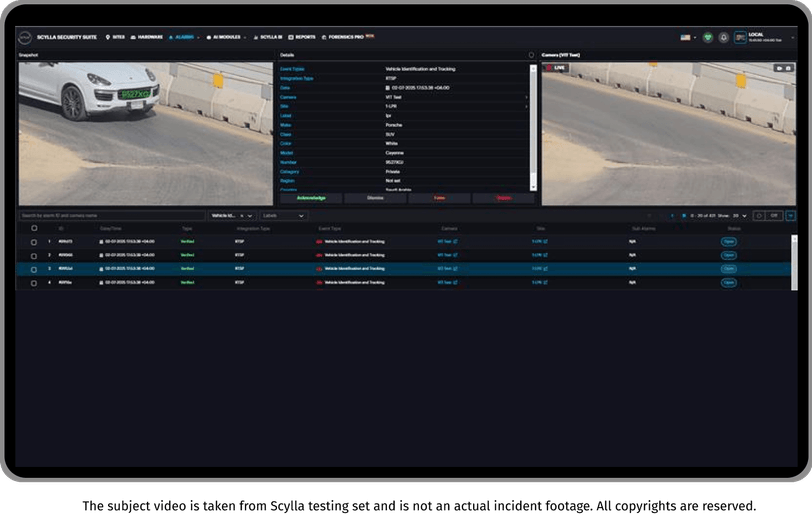Open the Camera link in alarm row 1
812x519 pixels.
pos(447,241)
